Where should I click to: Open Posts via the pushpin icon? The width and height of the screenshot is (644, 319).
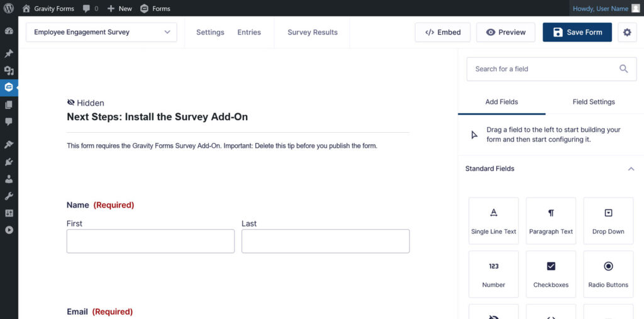click(9, 53)
